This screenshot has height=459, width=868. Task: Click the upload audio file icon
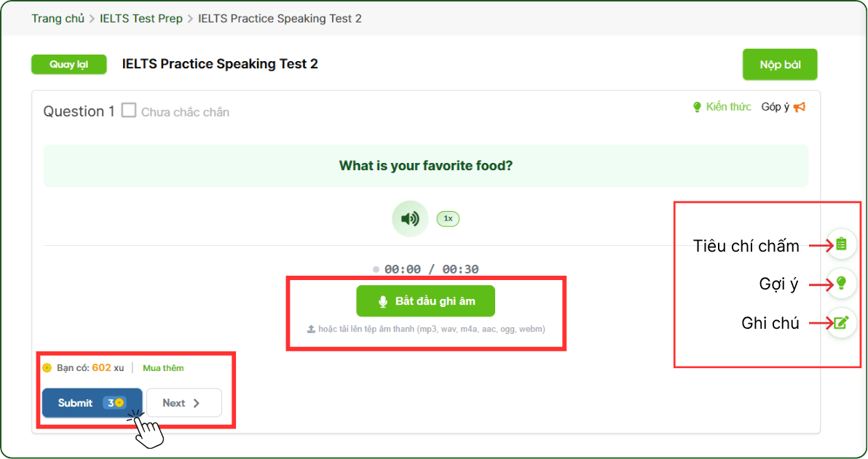point(312,329)
